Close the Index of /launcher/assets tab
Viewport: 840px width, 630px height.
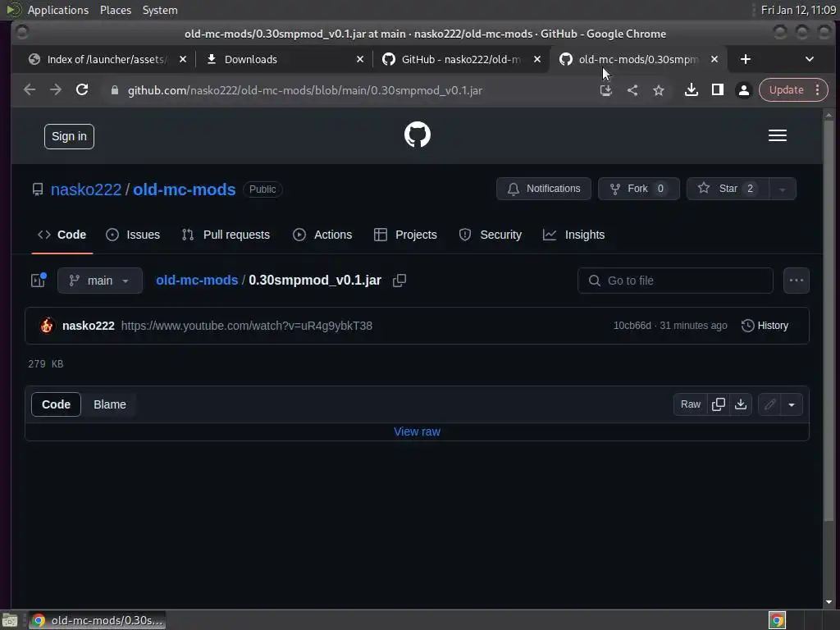(x=183, y=59)
